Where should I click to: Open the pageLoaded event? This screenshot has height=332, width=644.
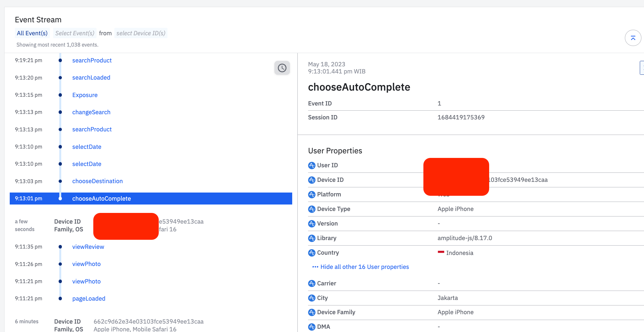[89, 299]
